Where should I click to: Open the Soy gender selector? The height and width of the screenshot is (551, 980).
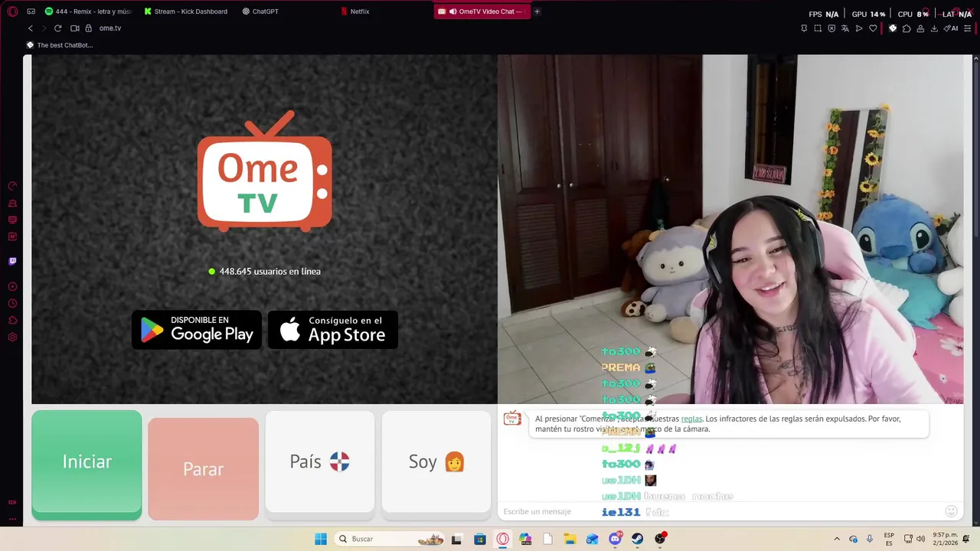(x=436, y=462)
